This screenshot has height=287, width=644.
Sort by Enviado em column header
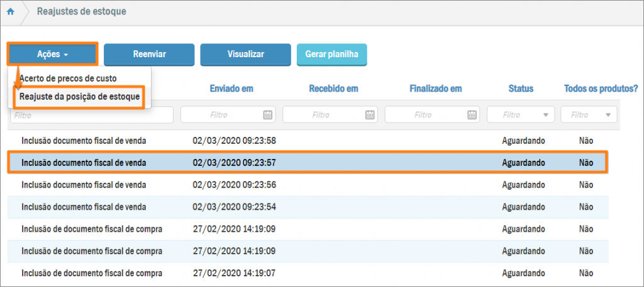231,89
